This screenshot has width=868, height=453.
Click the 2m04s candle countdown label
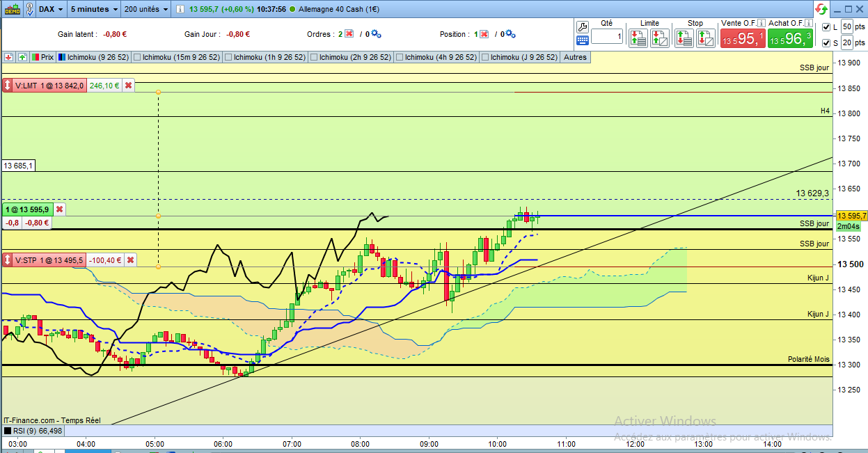click(x=848, y=227)
